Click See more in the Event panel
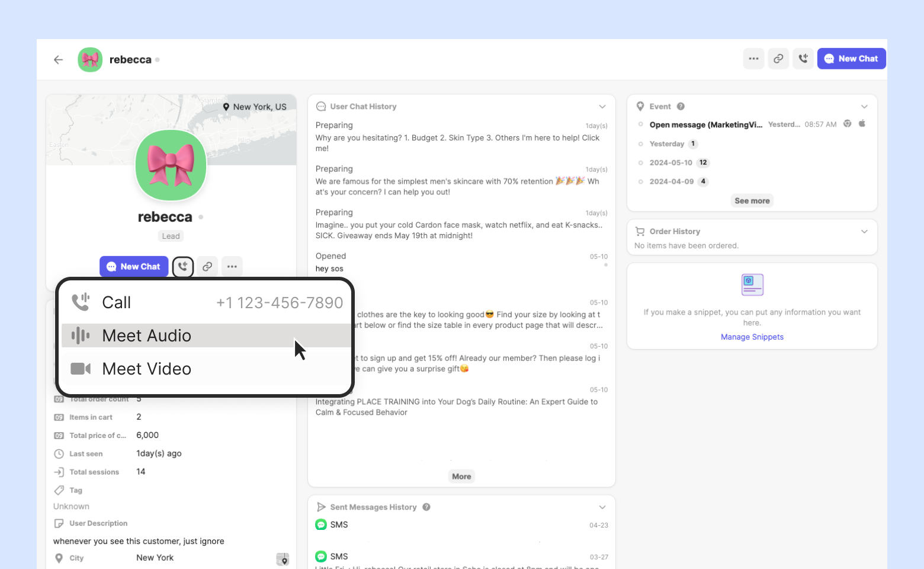 pyautogui.click(x=752, y=201)
